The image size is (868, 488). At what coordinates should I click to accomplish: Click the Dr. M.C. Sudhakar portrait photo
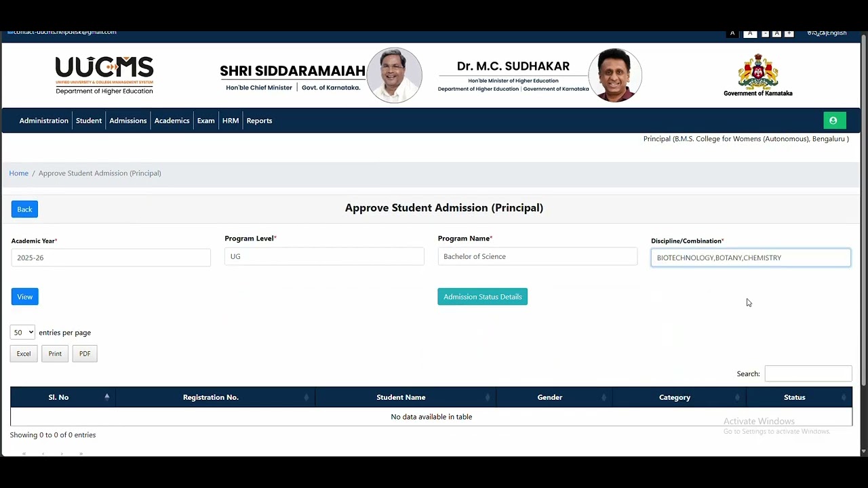(615, 75)
